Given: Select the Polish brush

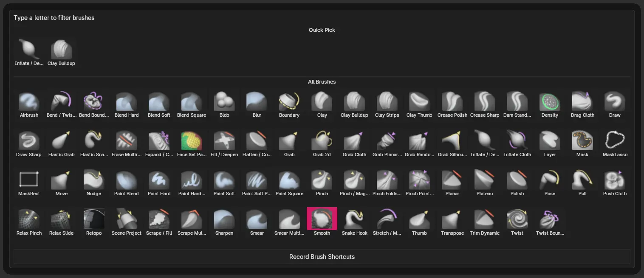Looking at the screenshot, I should pos(517,183).
